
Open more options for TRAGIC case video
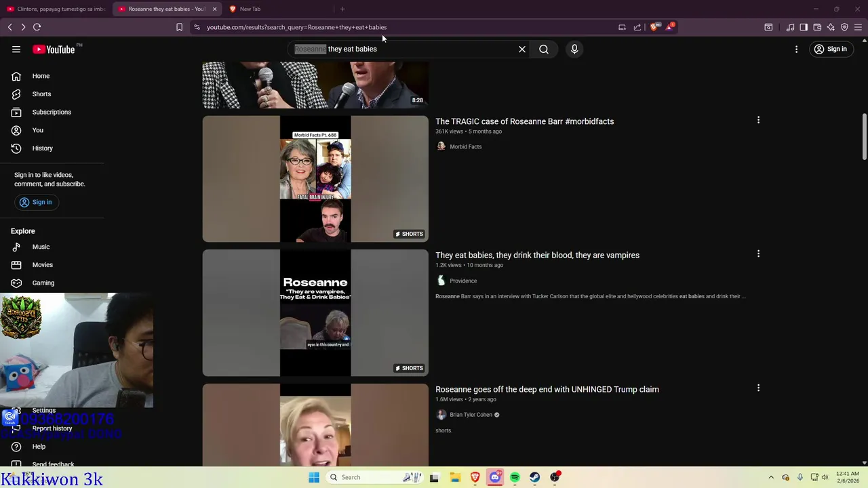758,120
